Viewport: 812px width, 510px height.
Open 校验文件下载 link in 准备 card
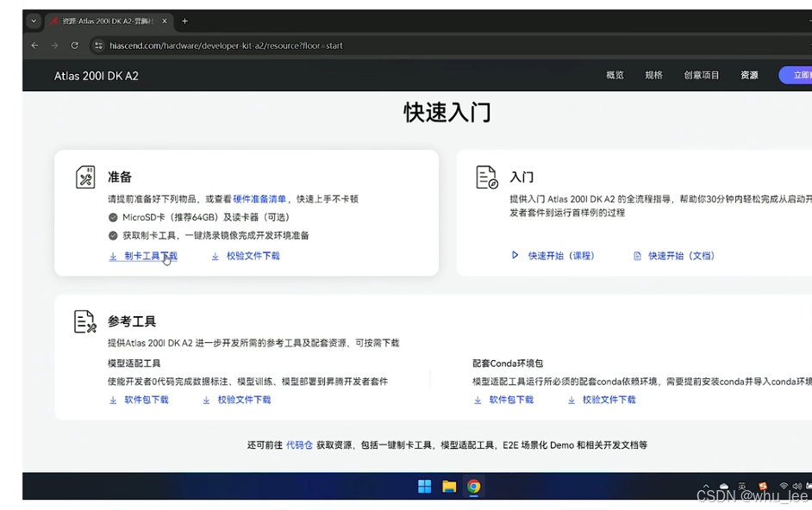(253, 256)
